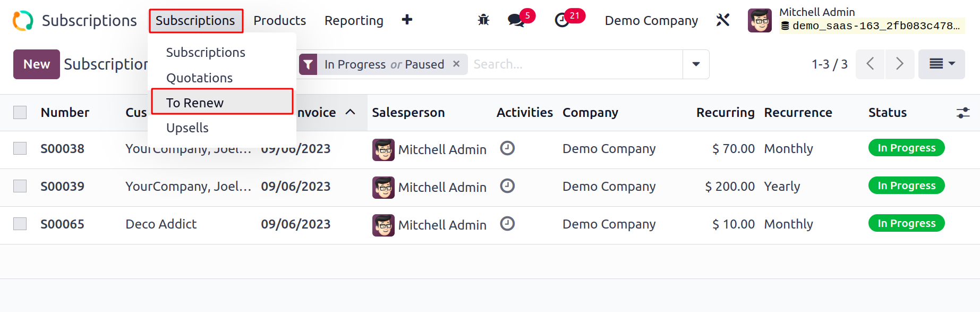Click the Yearly recurrence cell
The image size is (980, 312).
[x=782, y=187]
